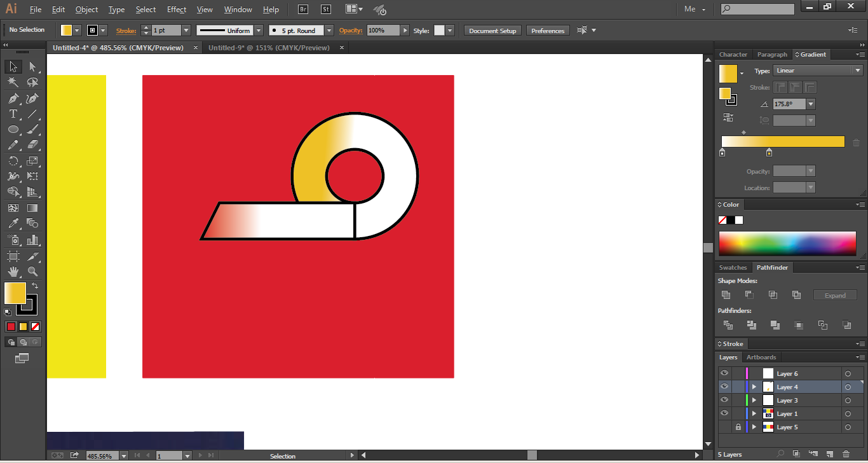868x463 pixels.
Task: Click Opacity label in control bar
Action: [351, 31]
